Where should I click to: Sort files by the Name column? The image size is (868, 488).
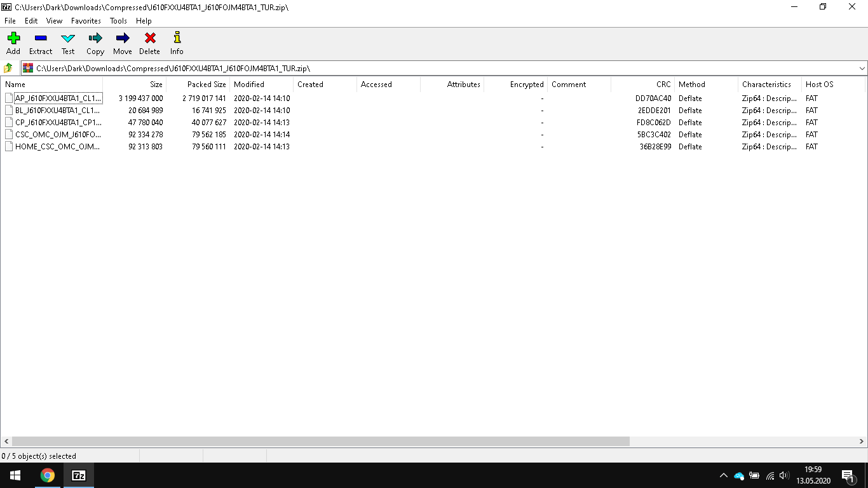(x=51, y=85)
